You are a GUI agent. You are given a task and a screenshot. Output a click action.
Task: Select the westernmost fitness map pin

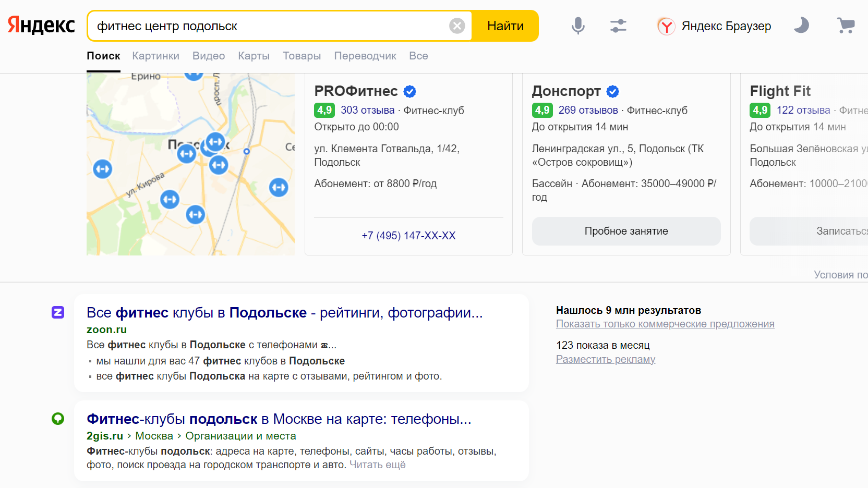[102, 169]
